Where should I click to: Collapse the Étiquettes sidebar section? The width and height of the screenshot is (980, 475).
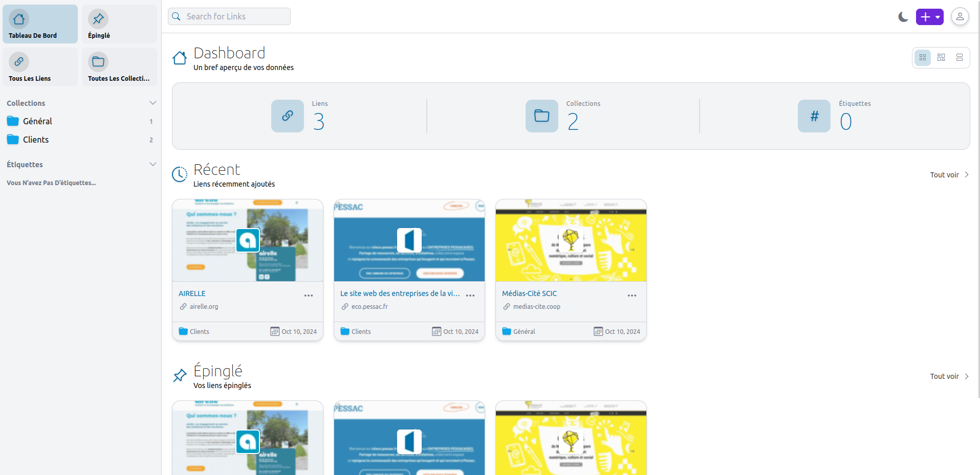click(x=153, y=164)
